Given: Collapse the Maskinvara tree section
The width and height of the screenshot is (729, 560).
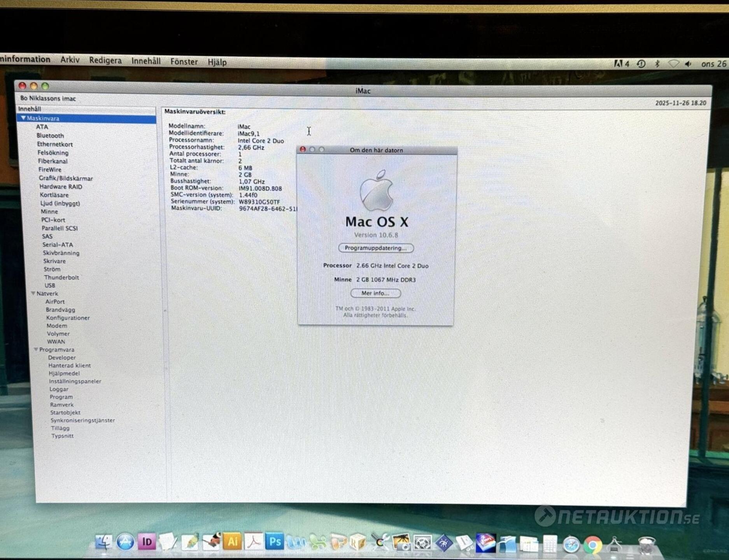Looking at the screenshot, I should click(x=23, y=118).
